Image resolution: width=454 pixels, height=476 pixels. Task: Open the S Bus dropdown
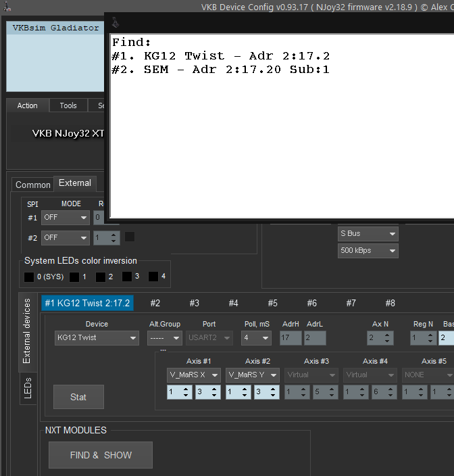click(368, 234)
